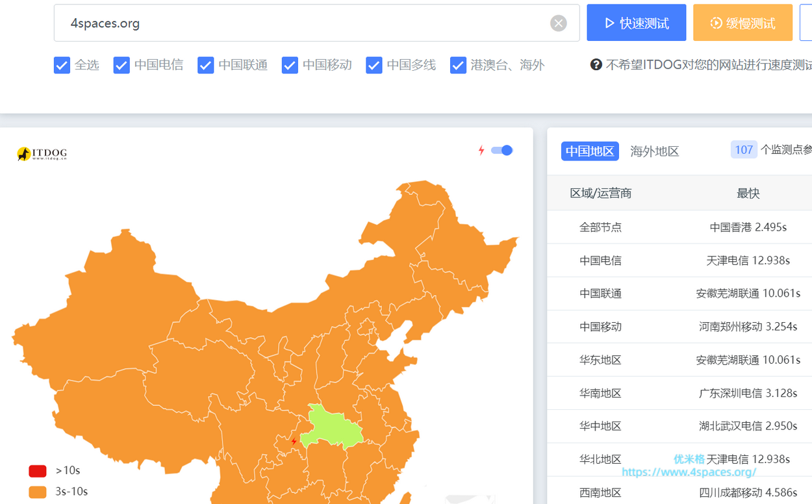Start the 快速测试 fast test
This screenshot has width=812, height=504.
click(x=636, y=23)
